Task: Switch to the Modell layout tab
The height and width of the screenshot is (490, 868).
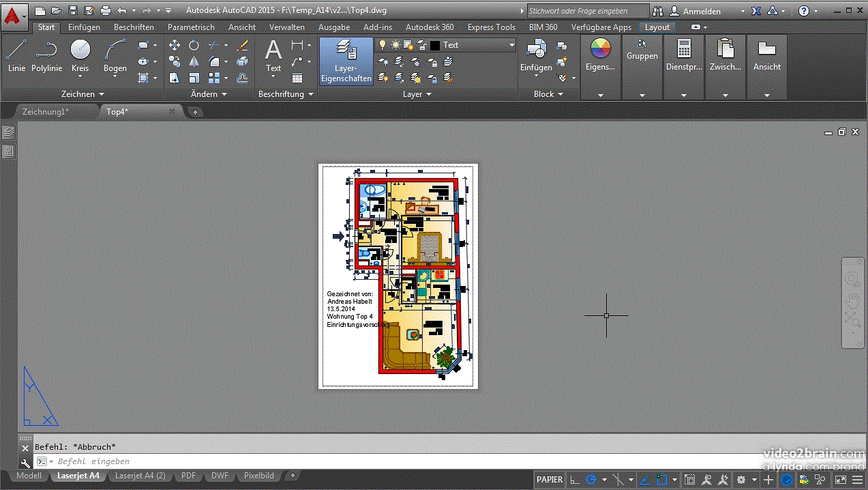Action: click(x=29, y=476)
